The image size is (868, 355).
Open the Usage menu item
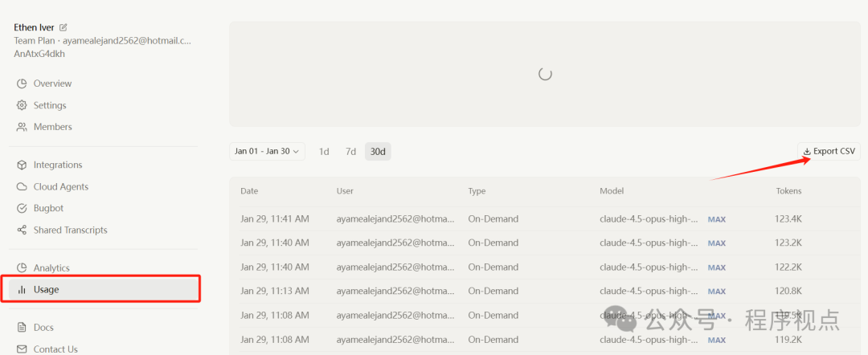point(46,289)
